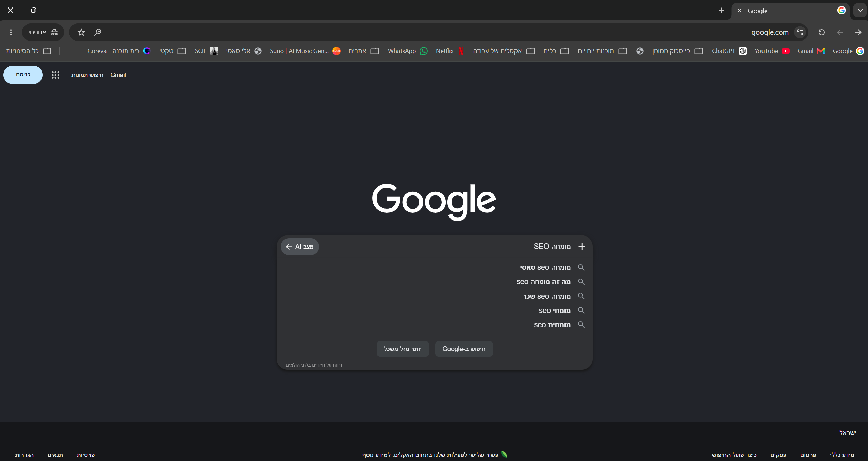The height and width of the screenshot is (461, 868).
Task: Open the Google bookmark
Action: tap(848, 51)
